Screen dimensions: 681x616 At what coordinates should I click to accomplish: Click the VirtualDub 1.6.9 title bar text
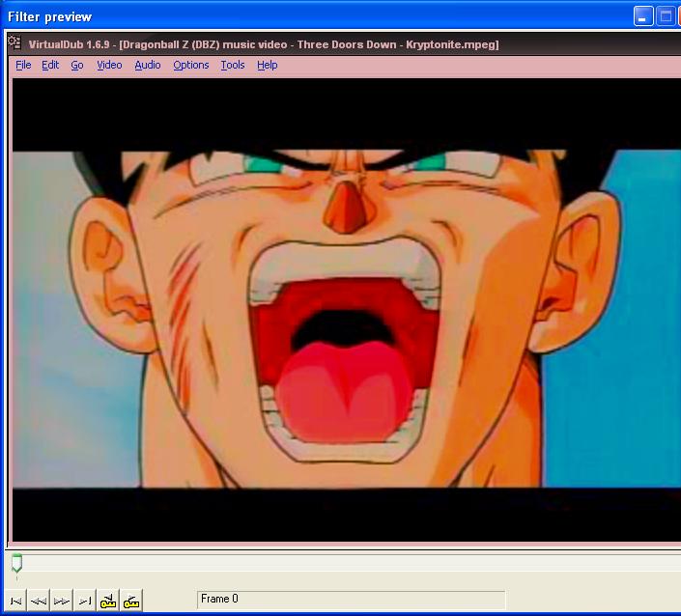coord(264,44)
